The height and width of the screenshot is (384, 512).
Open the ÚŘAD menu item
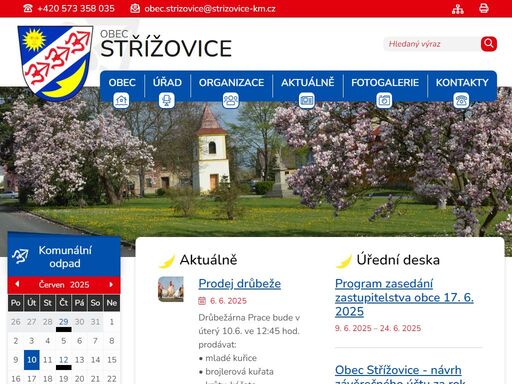(167, 82)
